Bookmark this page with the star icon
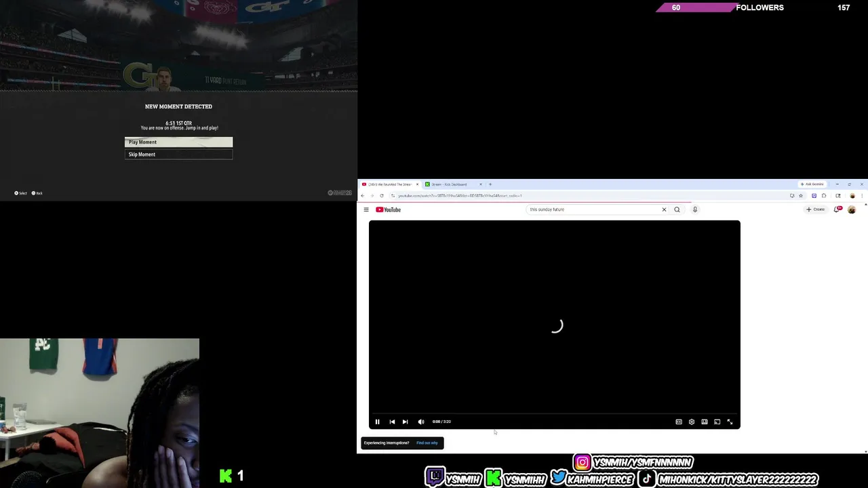This screenshot has height=488, width=868. [x=801, y=196]
